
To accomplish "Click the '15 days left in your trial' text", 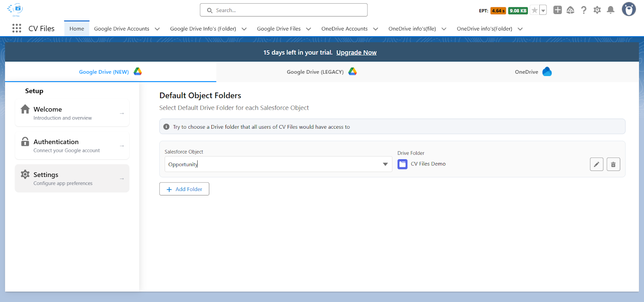I will click(298, 52).
